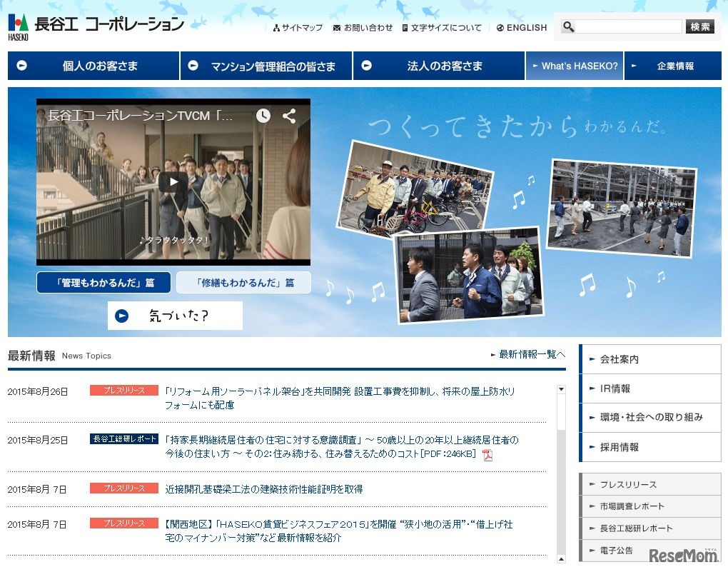Viewport: 728px width, 572px height.
Task: Open the 企業情報 navigation menu
Action: point(674,66)
